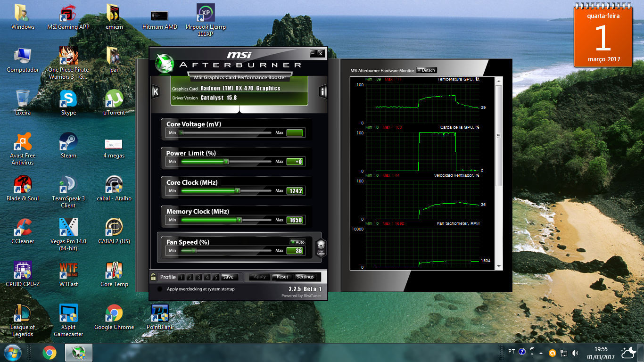Click the Core Clock value field 1242

(x=295, y=191)
